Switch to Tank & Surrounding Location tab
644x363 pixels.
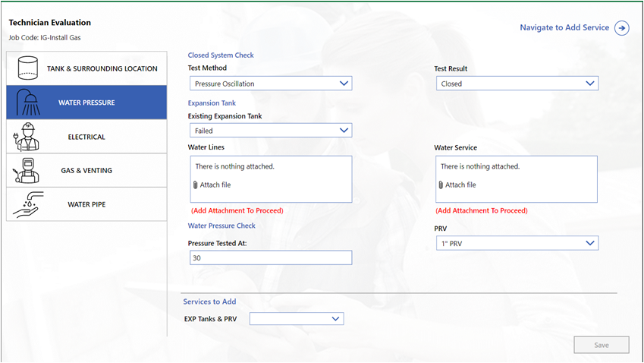point(102,68)
